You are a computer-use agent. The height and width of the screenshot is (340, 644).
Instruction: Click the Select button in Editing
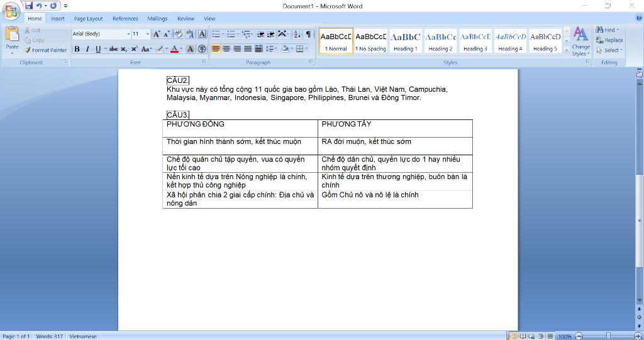[609, 50]
